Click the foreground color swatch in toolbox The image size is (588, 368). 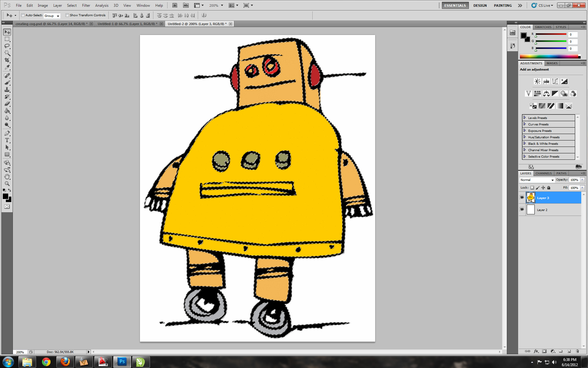tap(6, 197)
